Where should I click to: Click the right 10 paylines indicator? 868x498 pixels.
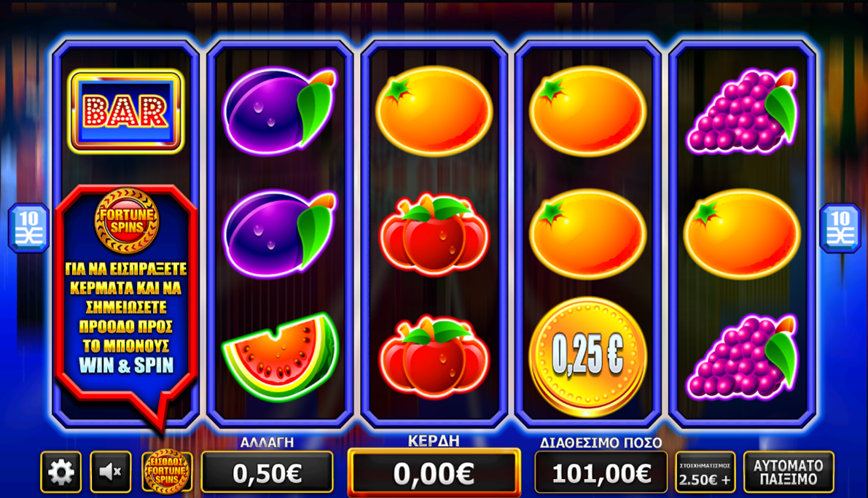point(840,227)
